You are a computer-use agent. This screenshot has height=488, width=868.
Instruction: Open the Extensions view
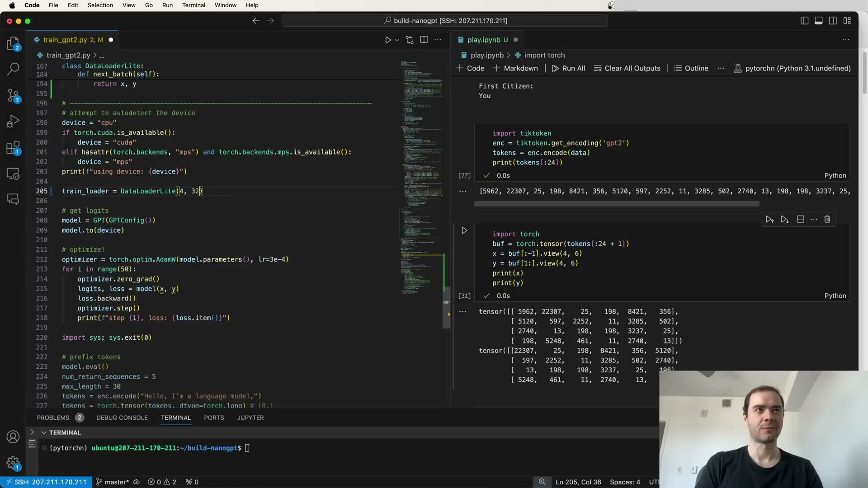(13, 148)
